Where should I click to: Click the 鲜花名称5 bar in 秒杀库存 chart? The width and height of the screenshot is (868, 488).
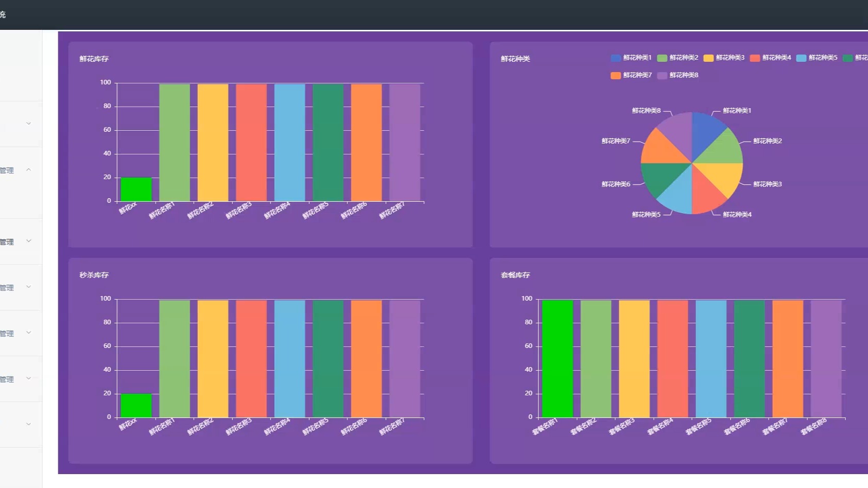pyautogui.click(x=328, y=359)
